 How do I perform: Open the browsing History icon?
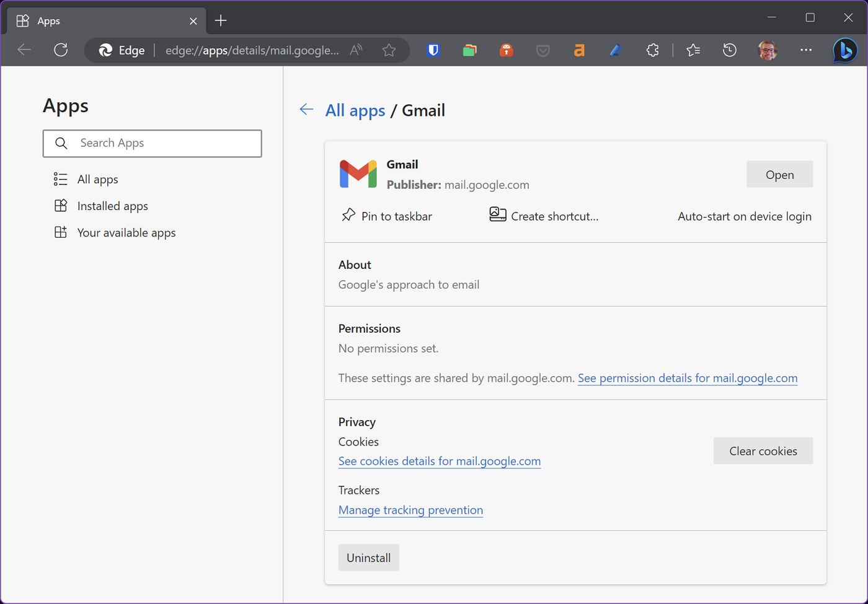(730, 50)
